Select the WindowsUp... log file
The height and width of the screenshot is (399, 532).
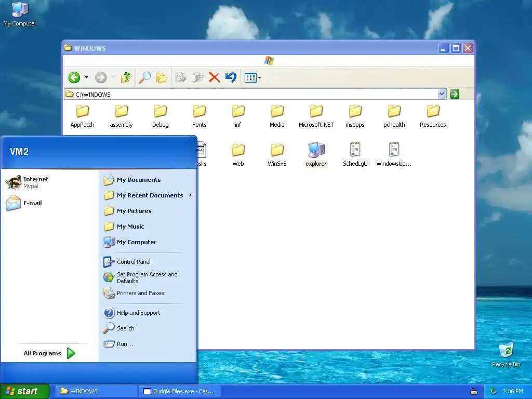click(394, 154)
